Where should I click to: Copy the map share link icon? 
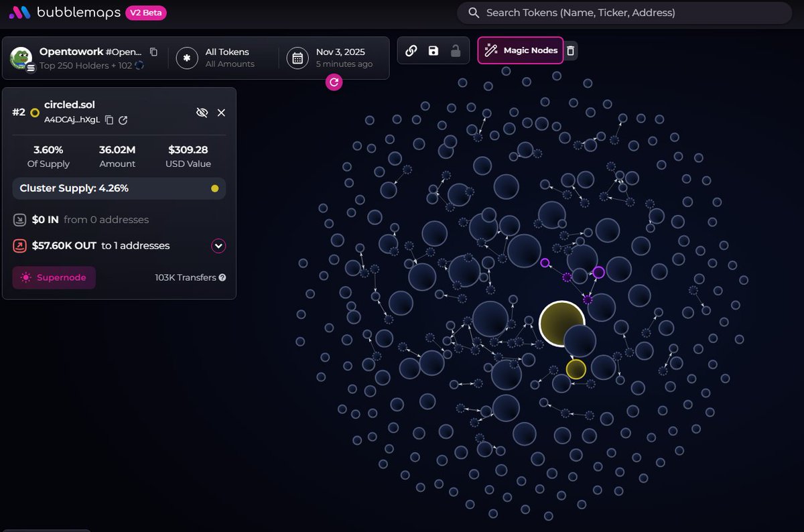pyautogui.click(x=411, y=51)
